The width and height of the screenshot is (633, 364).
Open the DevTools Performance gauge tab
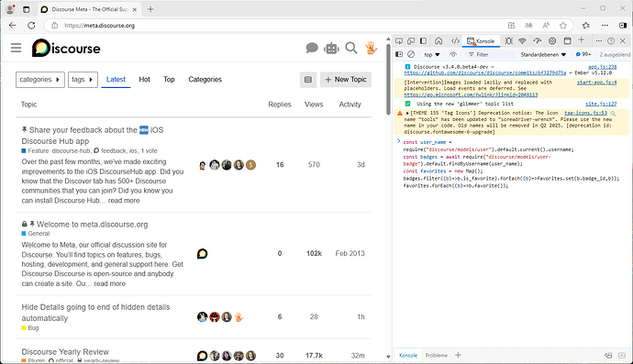[537, 40]
